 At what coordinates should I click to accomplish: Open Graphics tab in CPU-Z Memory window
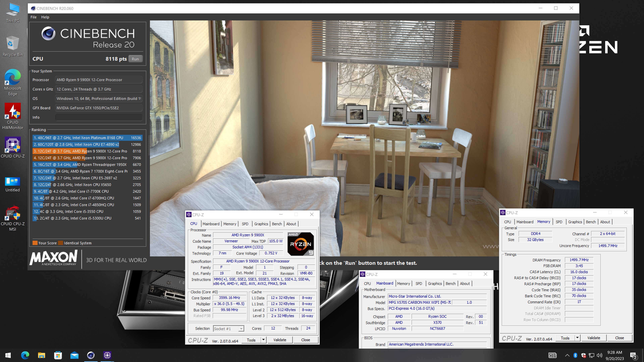(x=575, y=222)
